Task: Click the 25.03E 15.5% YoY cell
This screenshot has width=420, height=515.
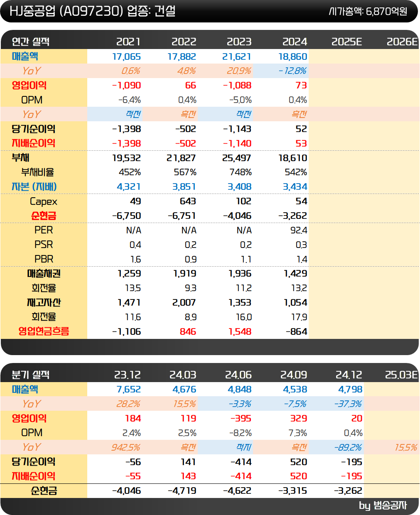Action: [406, 447]
